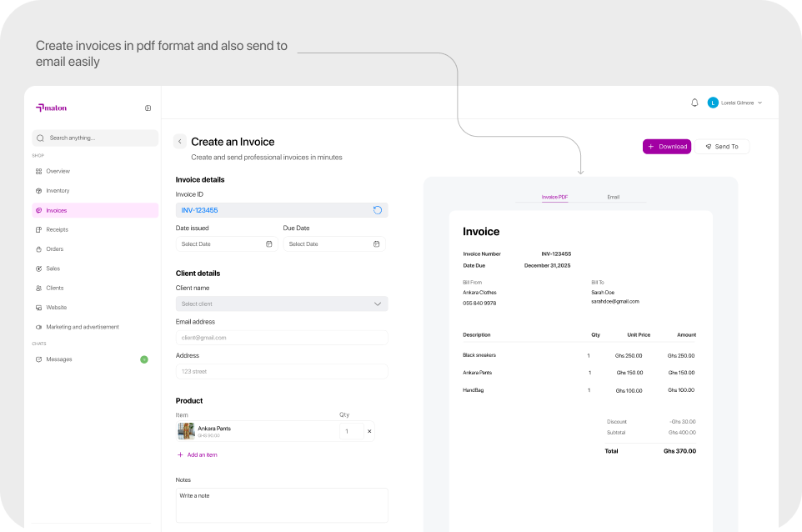Open the Due Date calendar icon
This screenshot has height=532, width=802.
click(377, 244)
